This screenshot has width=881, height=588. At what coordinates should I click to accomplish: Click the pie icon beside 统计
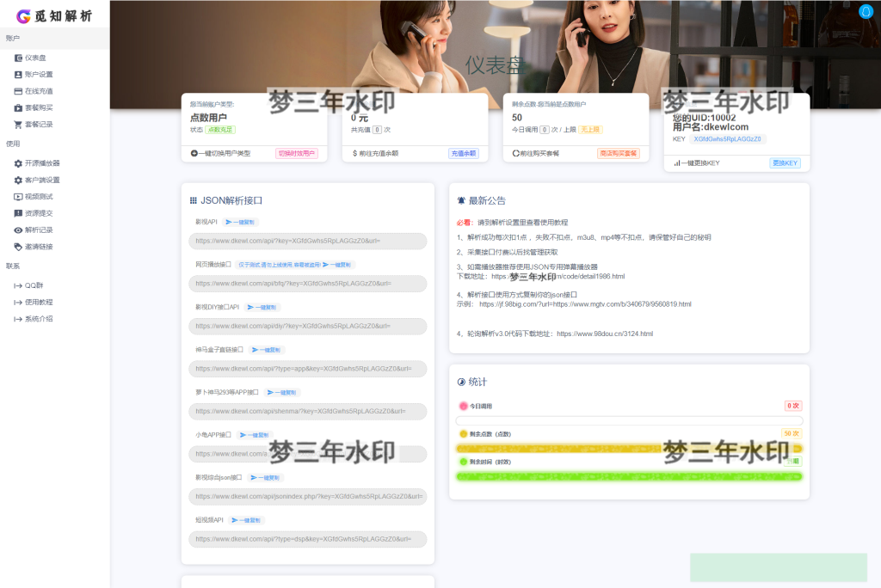461,382
